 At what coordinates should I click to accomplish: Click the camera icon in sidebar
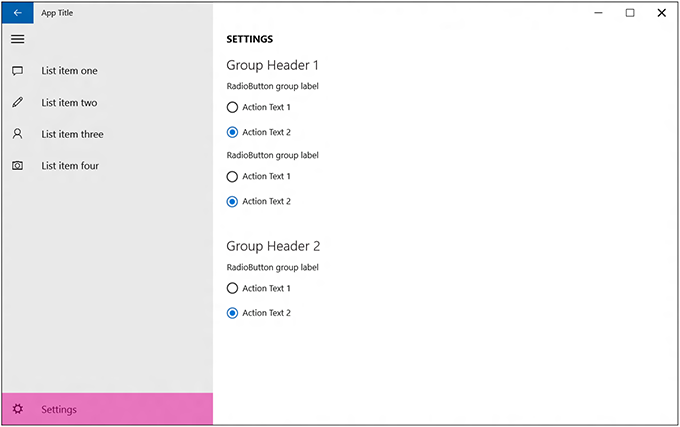pos(17,166)
